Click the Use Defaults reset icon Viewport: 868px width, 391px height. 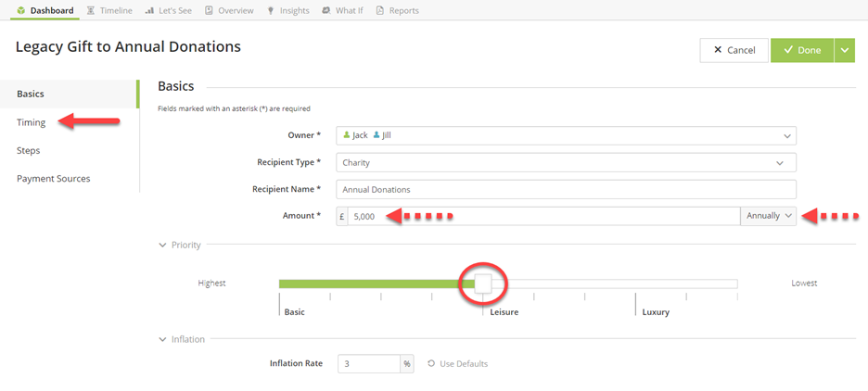(432, 364)
